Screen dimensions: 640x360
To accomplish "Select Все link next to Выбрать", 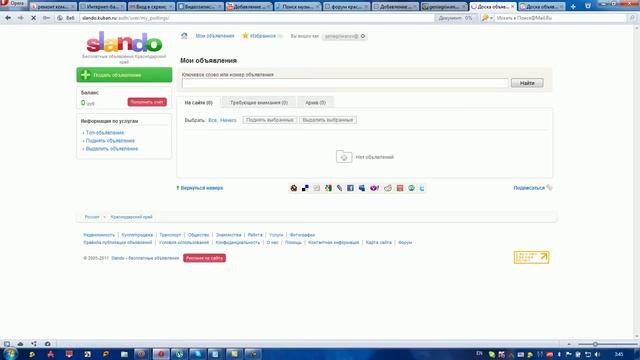I will (212, 120).
